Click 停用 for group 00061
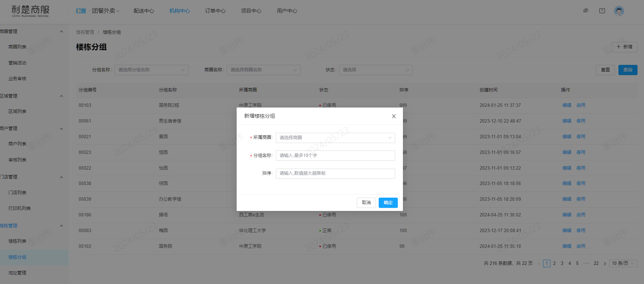 point(581,121)
